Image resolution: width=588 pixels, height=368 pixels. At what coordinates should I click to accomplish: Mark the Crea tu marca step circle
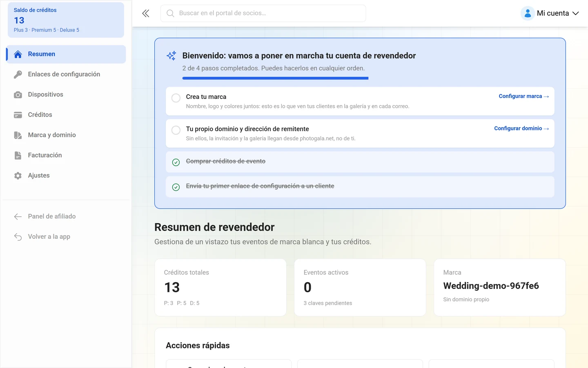point(176,98)
